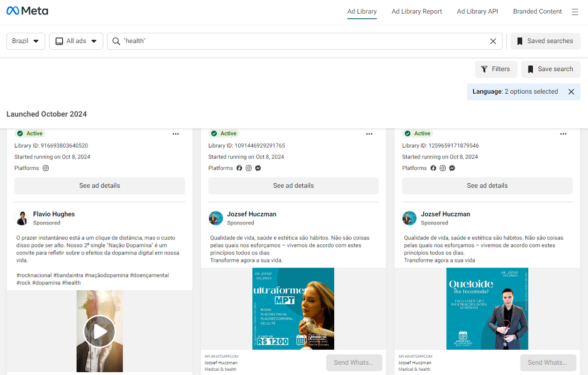The width and height of the screenshot is (588, 375).
Task: Click Flavio Hughes profile picture
Action: (22, 218)
